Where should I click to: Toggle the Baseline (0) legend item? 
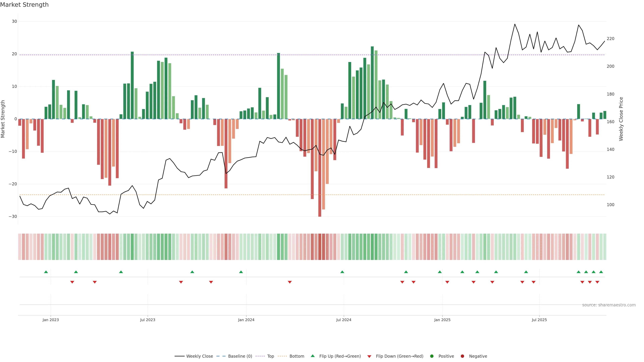tap(240, 356)
